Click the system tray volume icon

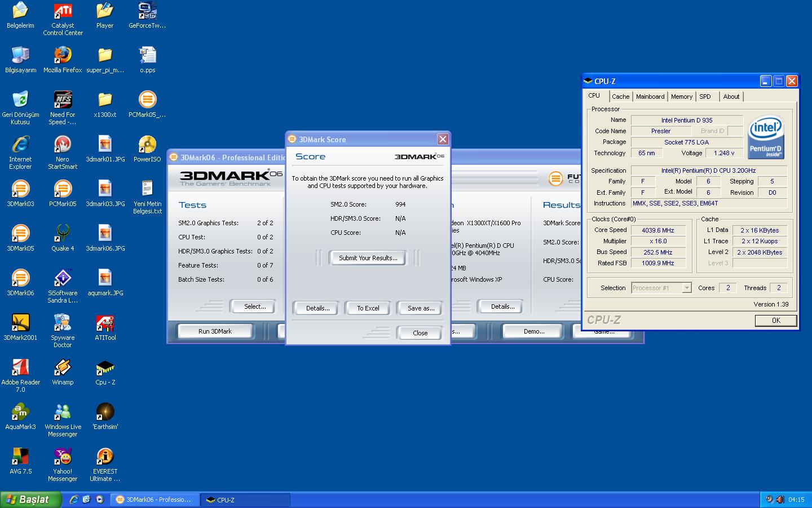(x=780, y=500)
